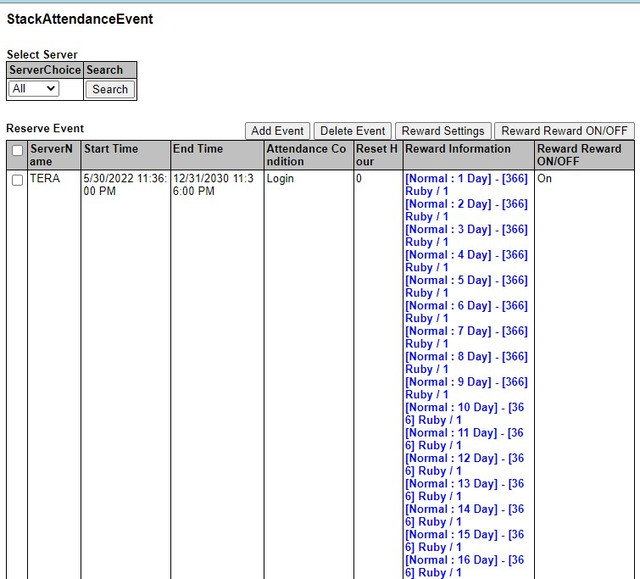Open the Normal : 8 Day reward link
Screen dimensions: 640x579
(466, 362)
